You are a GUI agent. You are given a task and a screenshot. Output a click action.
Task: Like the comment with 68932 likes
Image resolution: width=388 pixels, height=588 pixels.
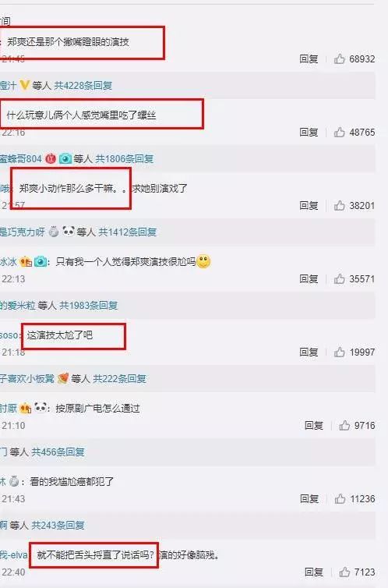coord(340,58)
